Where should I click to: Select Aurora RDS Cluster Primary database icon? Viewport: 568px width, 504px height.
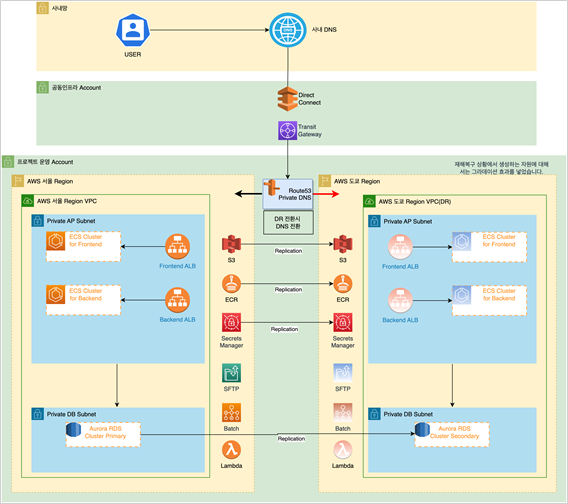click(x=74, y=430)
